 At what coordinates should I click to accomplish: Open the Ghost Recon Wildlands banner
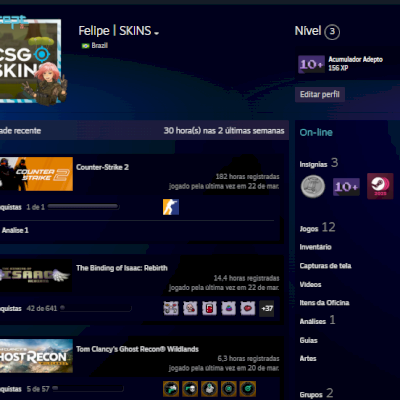[x=36, y=356]
